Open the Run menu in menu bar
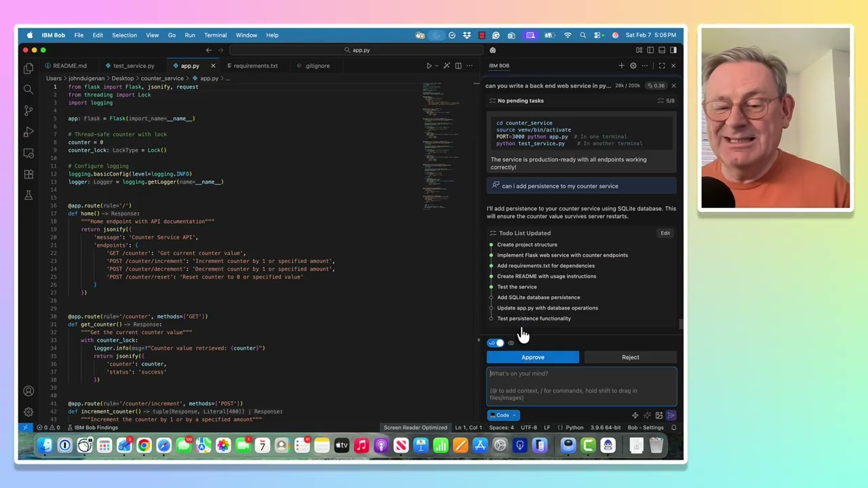Image resolution: width=868 pixels, height=488 pixels. (190, 35)
